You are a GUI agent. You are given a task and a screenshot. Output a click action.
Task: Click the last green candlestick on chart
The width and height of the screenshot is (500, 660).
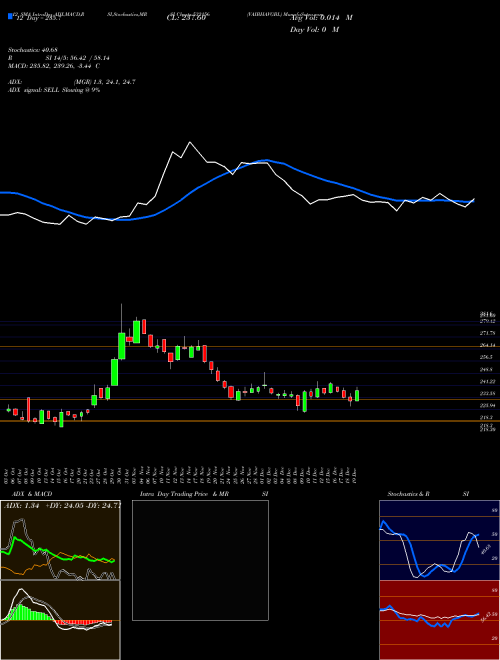[x=357, y=395]
